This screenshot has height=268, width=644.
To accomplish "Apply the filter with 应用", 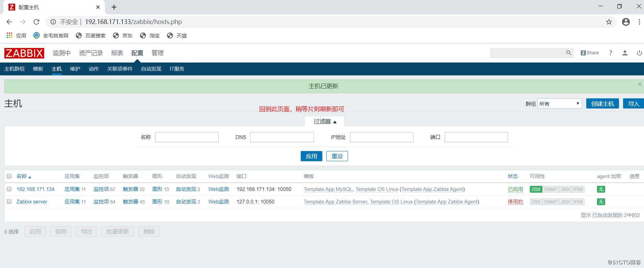I will point(312,156).
